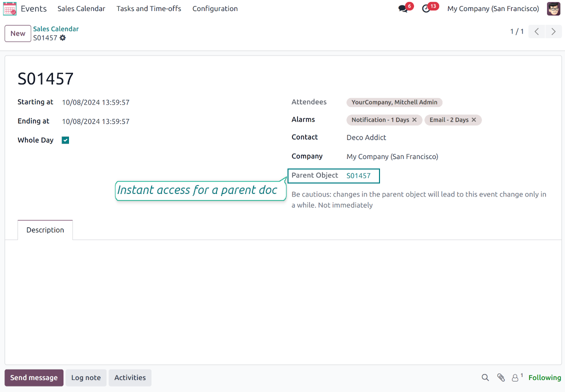Go to the previous record arrow
Image resolution: width=565 pixels, height=392 pixels.
point(536,32)
